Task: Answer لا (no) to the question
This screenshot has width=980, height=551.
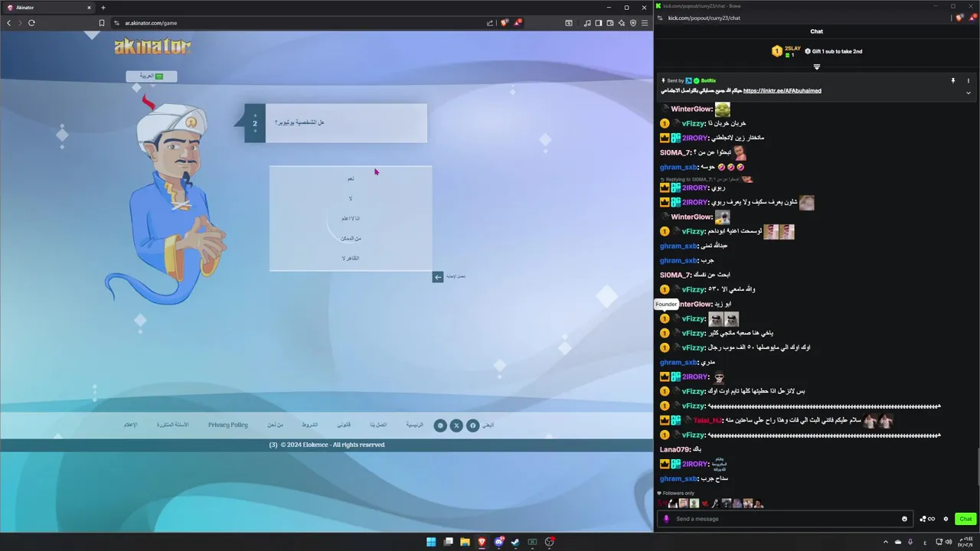Action: (351, 198)
